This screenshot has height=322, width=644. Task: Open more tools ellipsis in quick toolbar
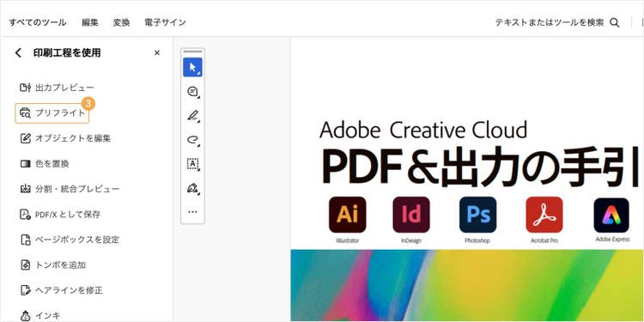192,212
